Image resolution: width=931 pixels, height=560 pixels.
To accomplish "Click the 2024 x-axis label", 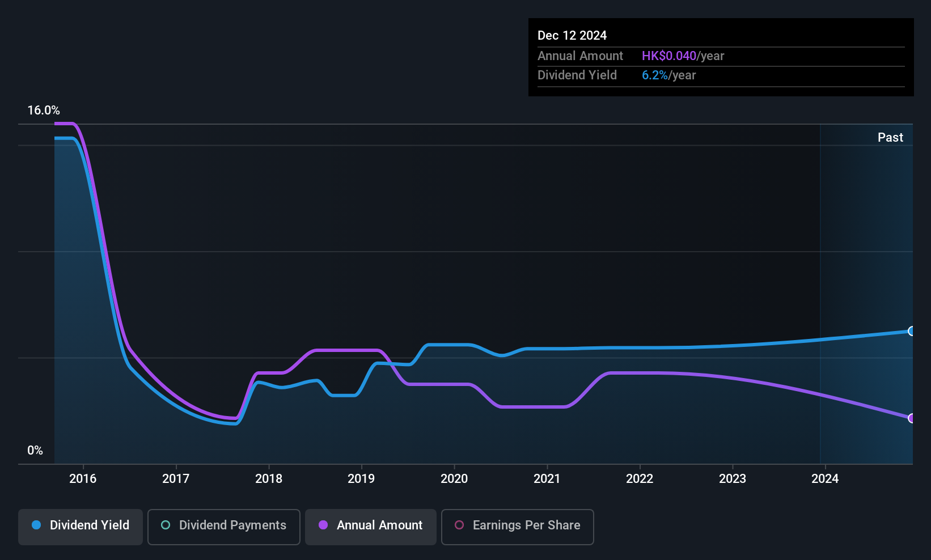I will pos(825,478).
